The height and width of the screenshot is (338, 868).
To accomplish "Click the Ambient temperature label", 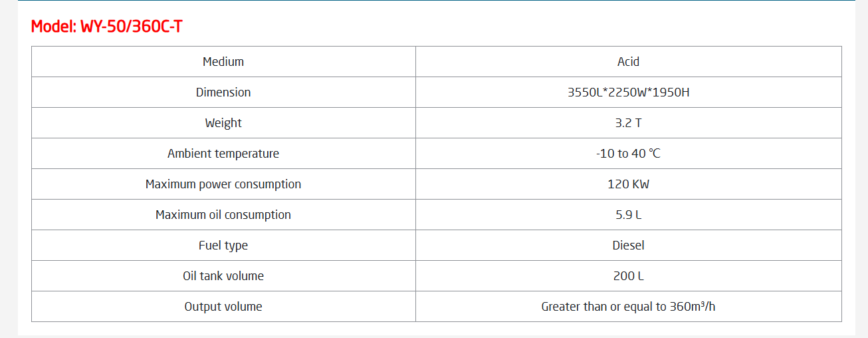I will coord(223,154).
